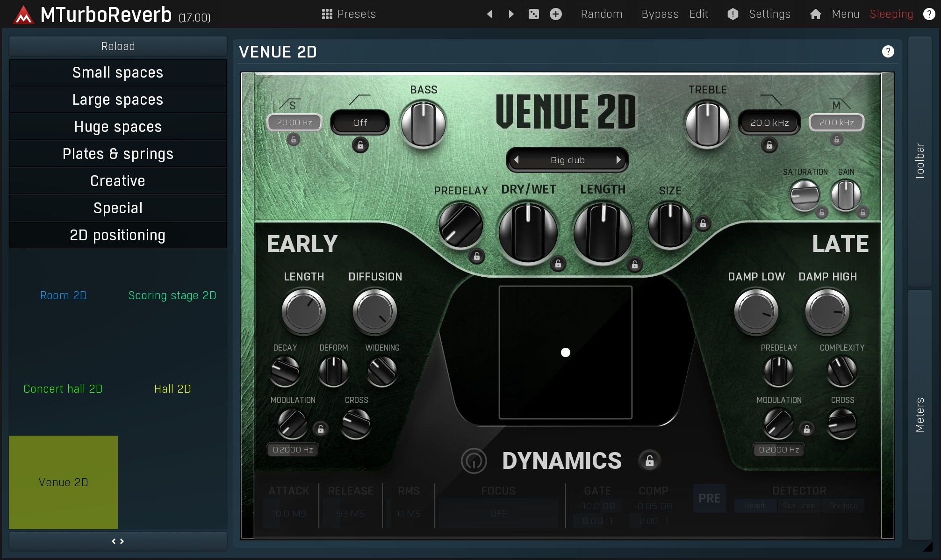
Task: Select the Plates & springs category
Action: tap(118, 154)
